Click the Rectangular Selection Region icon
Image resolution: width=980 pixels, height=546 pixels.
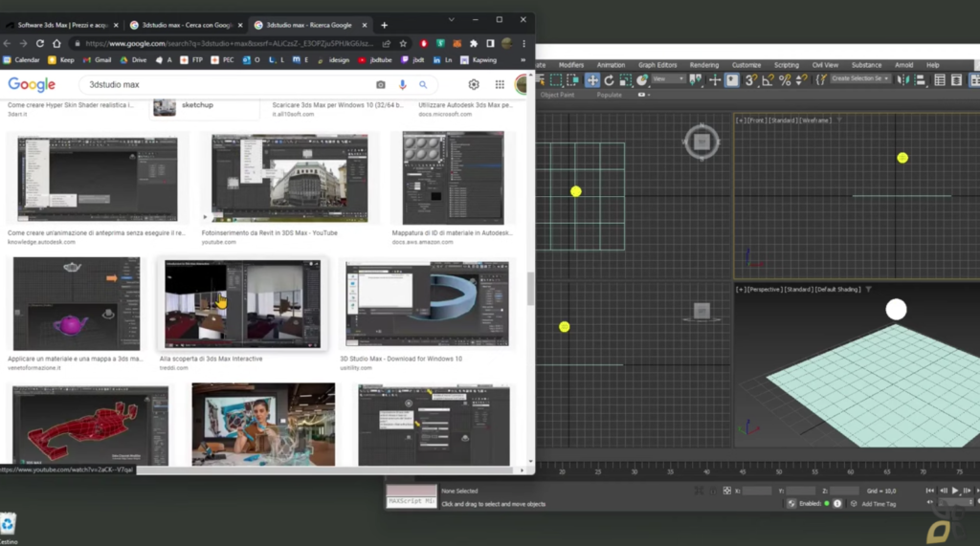[x=556, y=80]
